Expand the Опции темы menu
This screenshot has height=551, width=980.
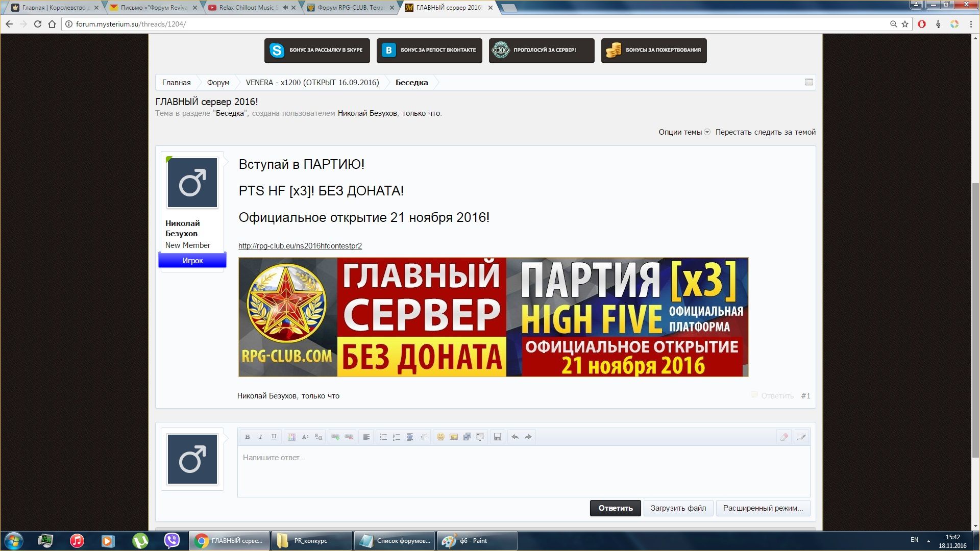[684, 132]
